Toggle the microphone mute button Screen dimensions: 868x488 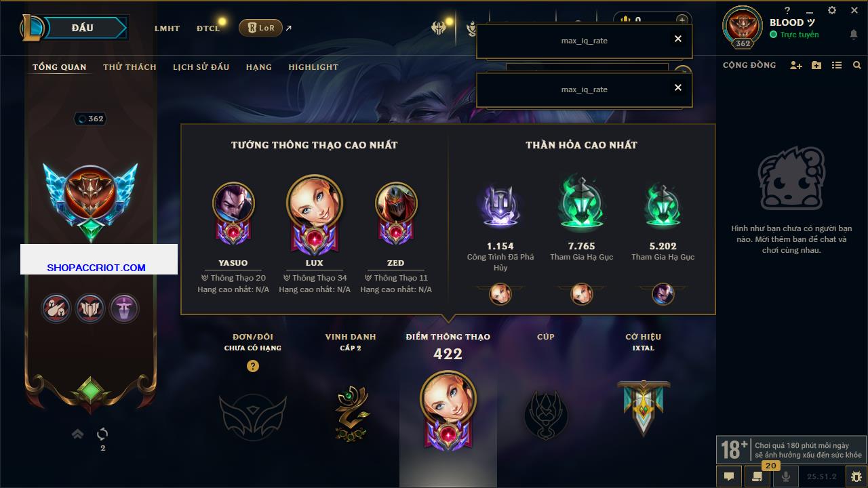[787, 476]
